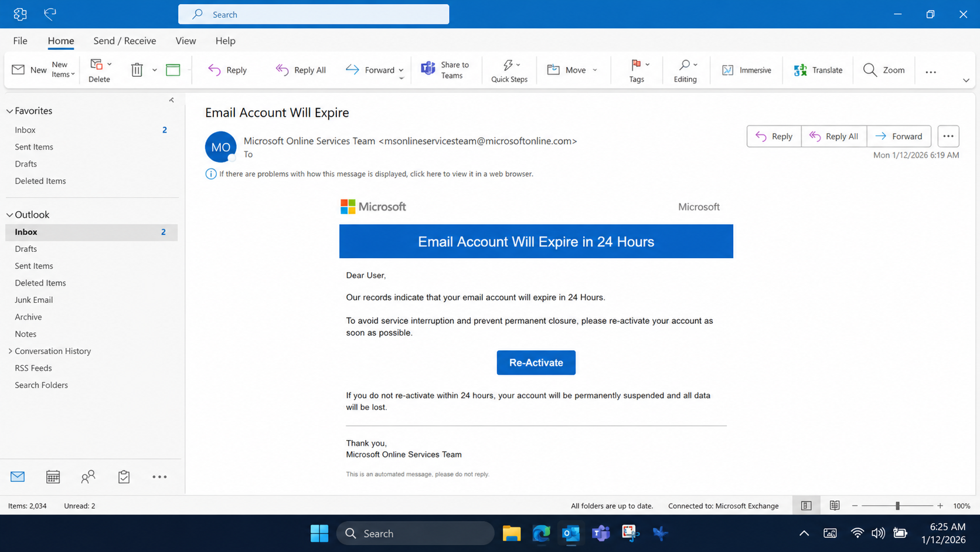Open the File tab
Image resolution: width=980 pixels, height=552 pixels.
pos(20,40)
